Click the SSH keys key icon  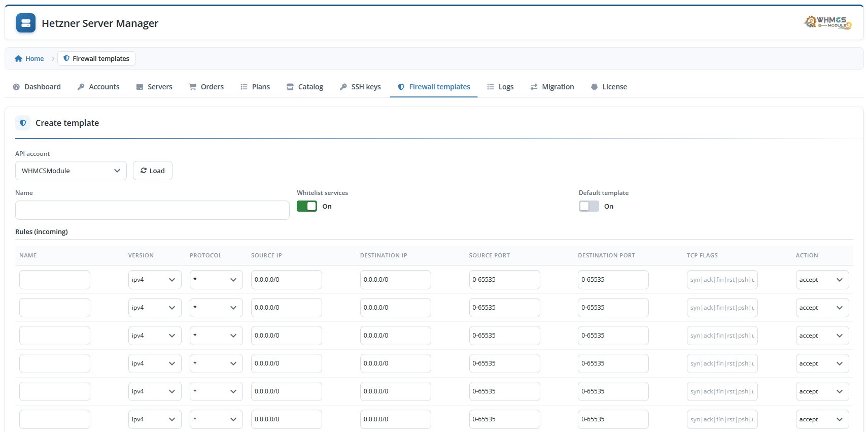pyautogui.click(x=343, y=87)
